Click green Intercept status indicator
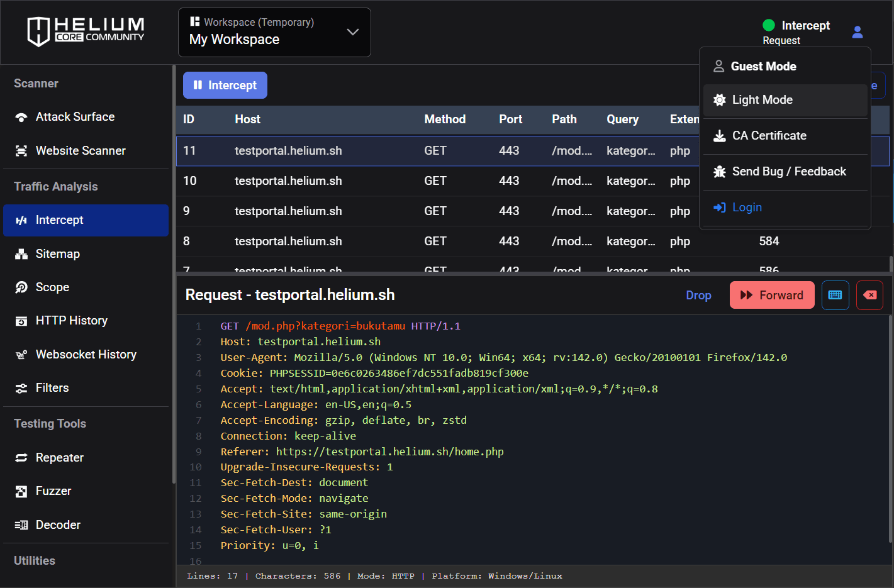 tap(768, 25)
